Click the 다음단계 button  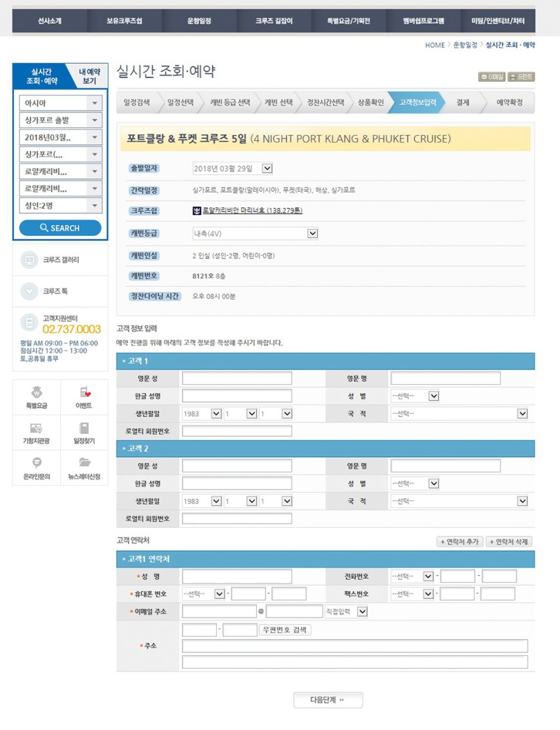point(328,700)
